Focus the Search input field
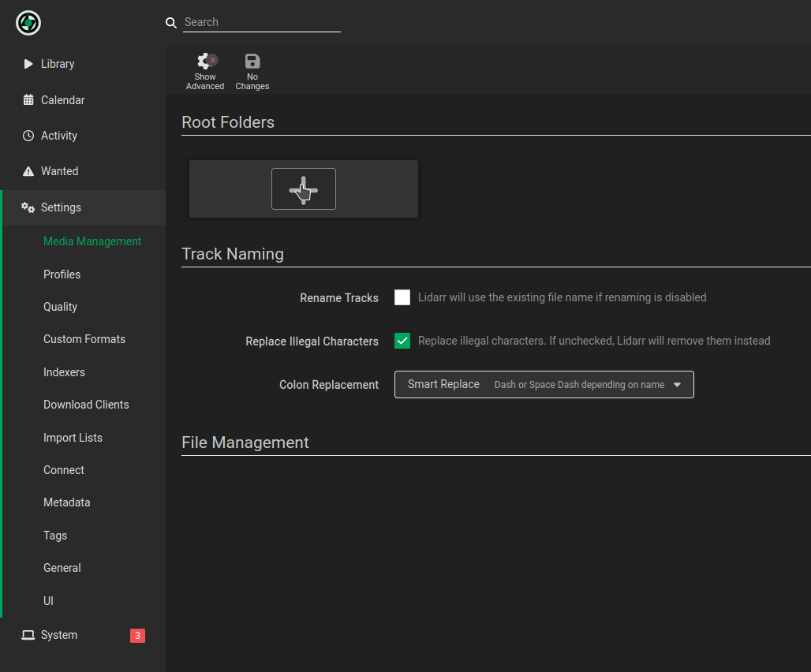The height and width of the screenshot is (672, 811). point(262,22)
